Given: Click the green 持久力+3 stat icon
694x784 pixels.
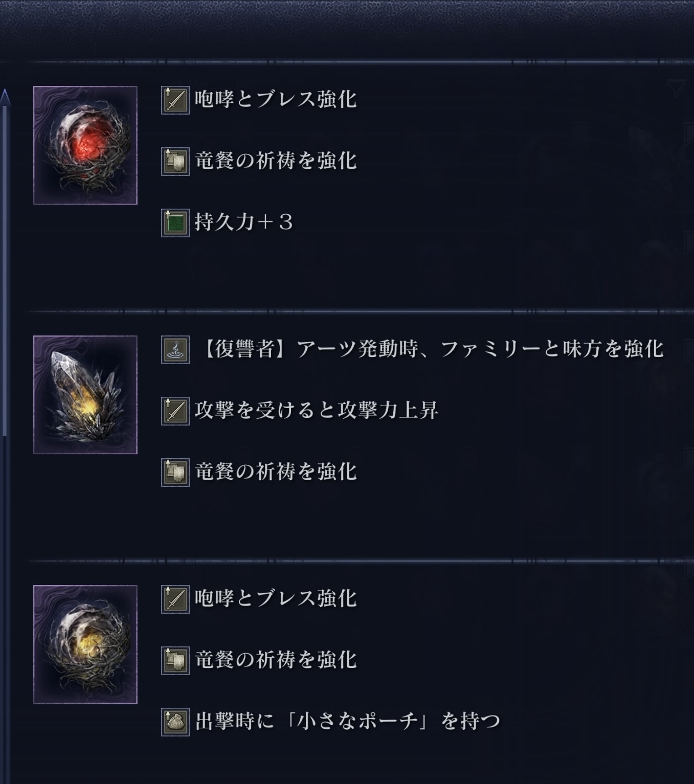Looking at the screenshot, I should coord(175,222).
